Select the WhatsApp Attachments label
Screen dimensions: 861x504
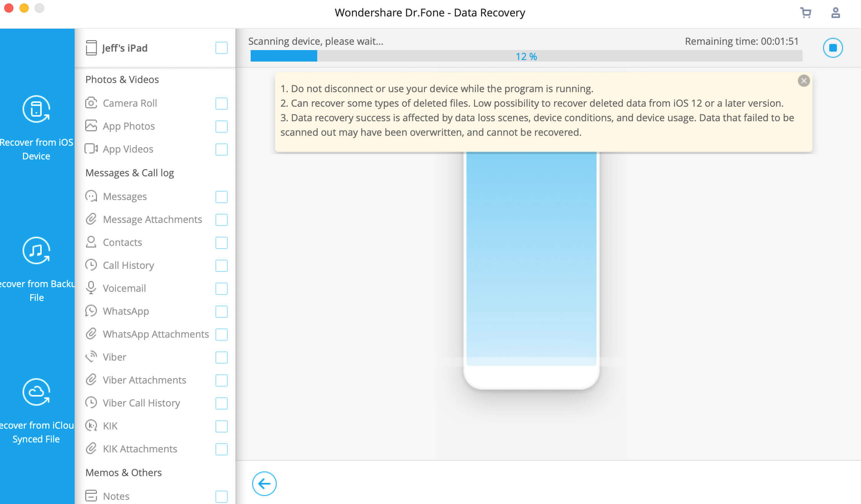pos(156,334)
